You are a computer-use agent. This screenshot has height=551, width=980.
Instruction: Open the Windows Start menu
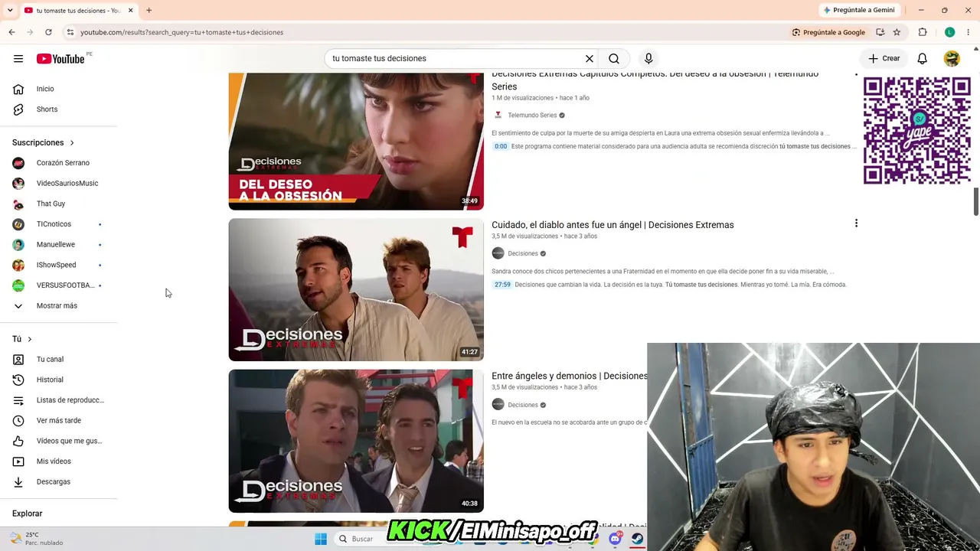321,539
